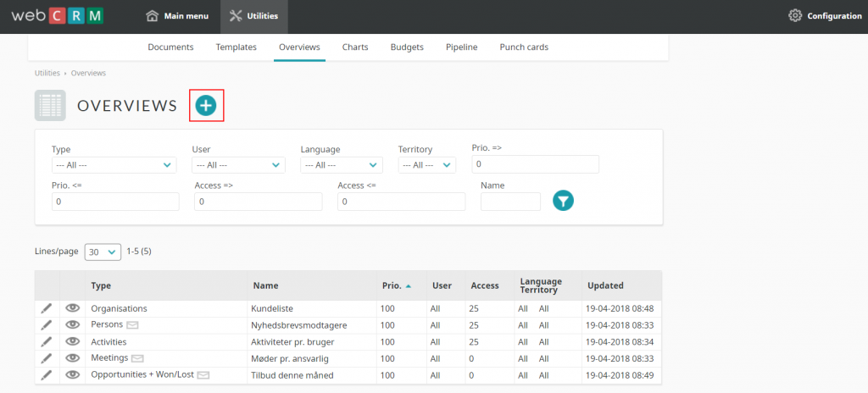The image size is (868, 393).
Task: Click the 19-04-2018 08:48 updated cell
Action: click(620, 308)
